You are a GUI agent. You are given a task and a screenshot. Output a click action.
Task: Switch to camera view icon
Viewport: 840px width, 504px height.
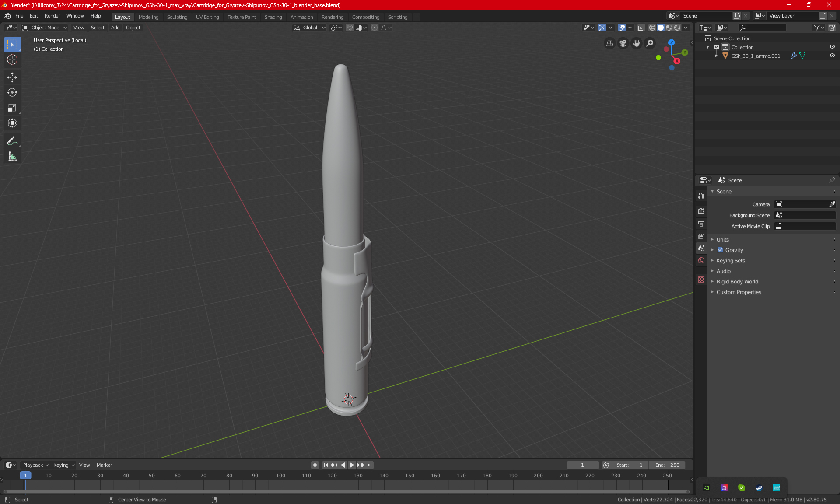pos(623,43)
